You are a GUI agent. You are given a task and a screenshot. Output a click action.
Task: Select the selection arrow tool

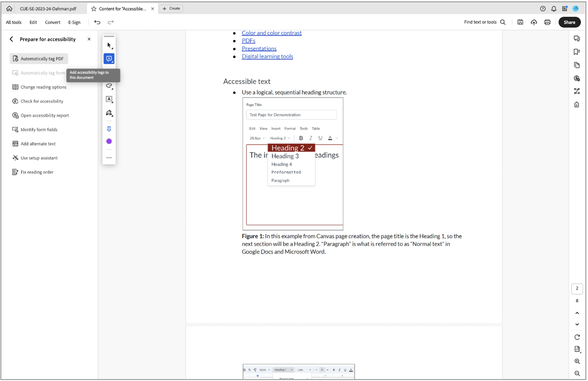(x=109, y=45)
